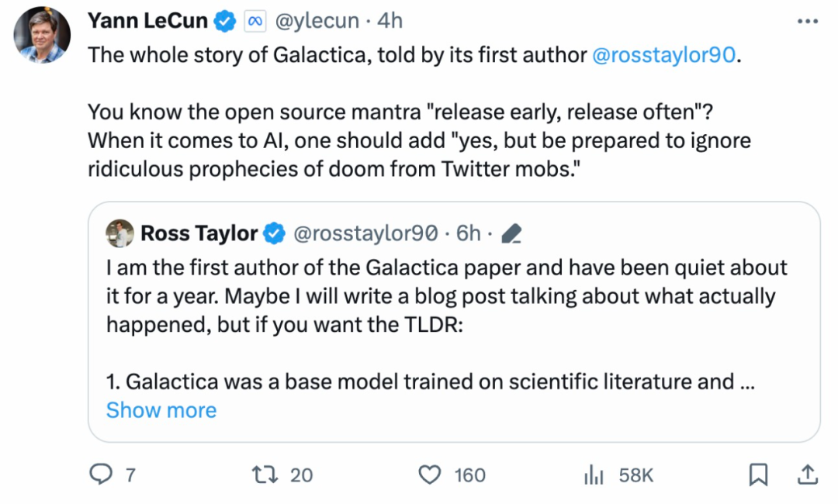Click the retweet arrows icon
This screenshot has width=838, height=504.
tap(265, 474)
